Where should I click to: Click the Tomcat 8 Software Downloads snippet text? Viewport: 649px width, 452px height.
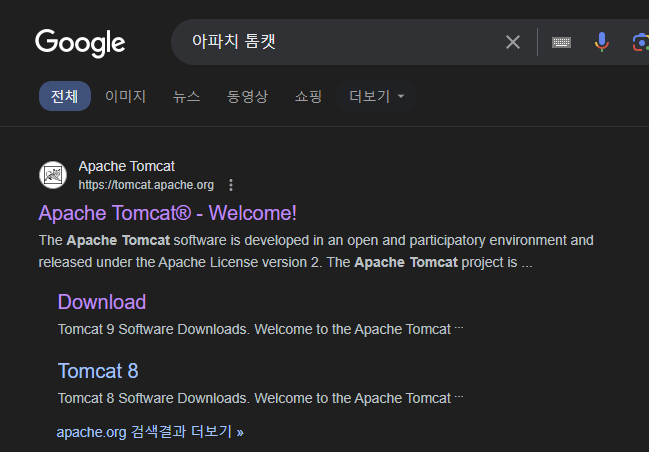tap(261, 398)
